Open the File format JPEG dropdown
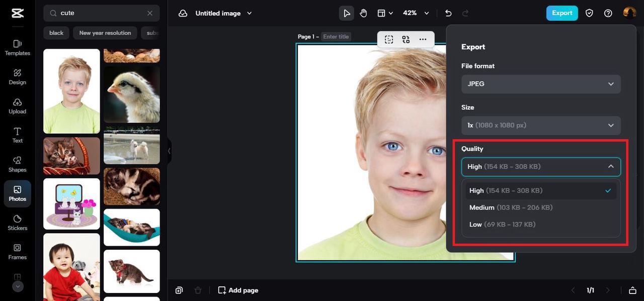The height and width of the screenshot is (301, 644). click(x=541, y=84)
